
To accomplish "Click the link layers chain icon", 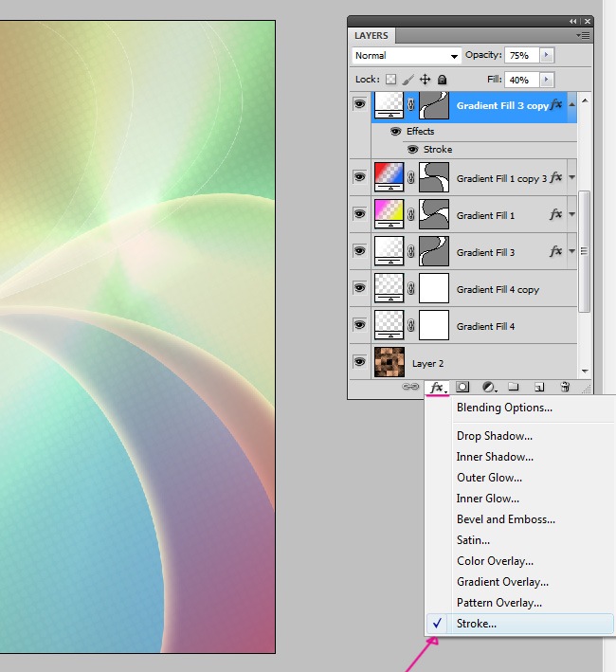I will (x=410, y=387).
